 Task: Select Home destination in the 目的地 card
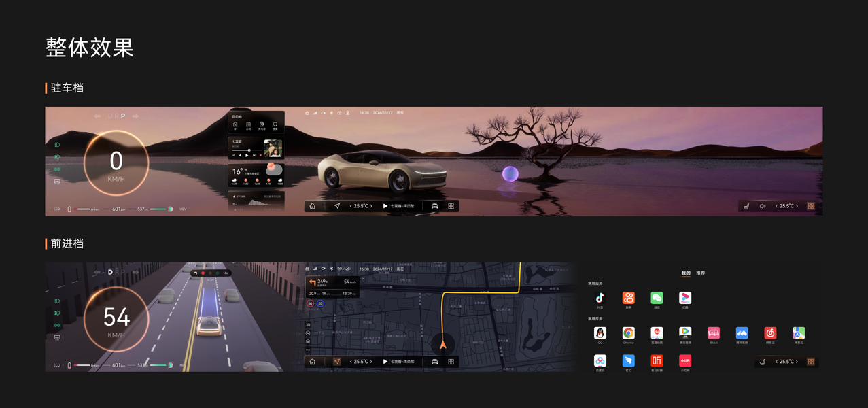pos(235,126)
